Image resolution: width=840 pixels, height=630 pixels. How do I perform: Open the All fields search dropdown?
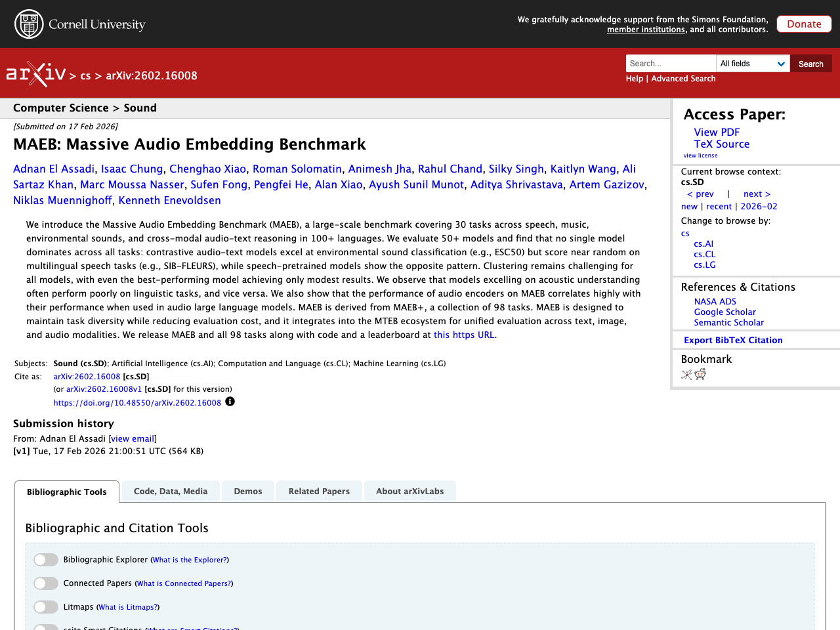pyautogui.click(x=753, y=63)
